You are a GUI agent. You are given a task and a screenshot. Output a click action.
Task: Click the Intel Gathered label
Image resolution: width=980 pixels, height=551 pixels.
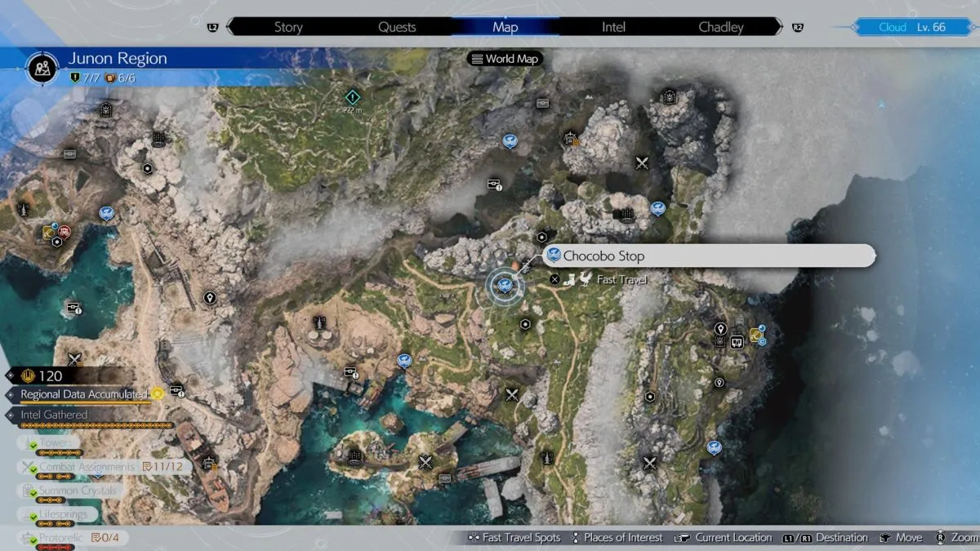54,415
